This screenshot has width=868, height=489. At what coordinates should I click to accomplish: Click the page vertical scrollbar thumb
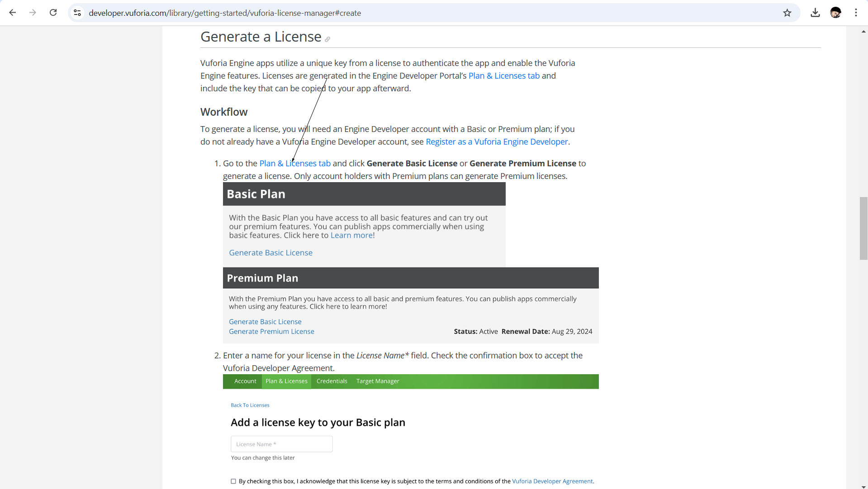[x=863, y=228]
